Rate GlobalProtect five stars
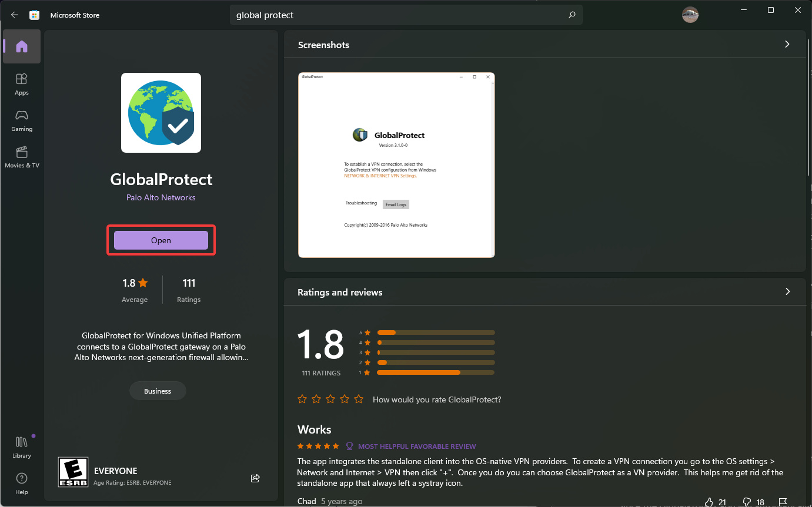This screenshot has width=812, height=507. [x=359, y=399]
